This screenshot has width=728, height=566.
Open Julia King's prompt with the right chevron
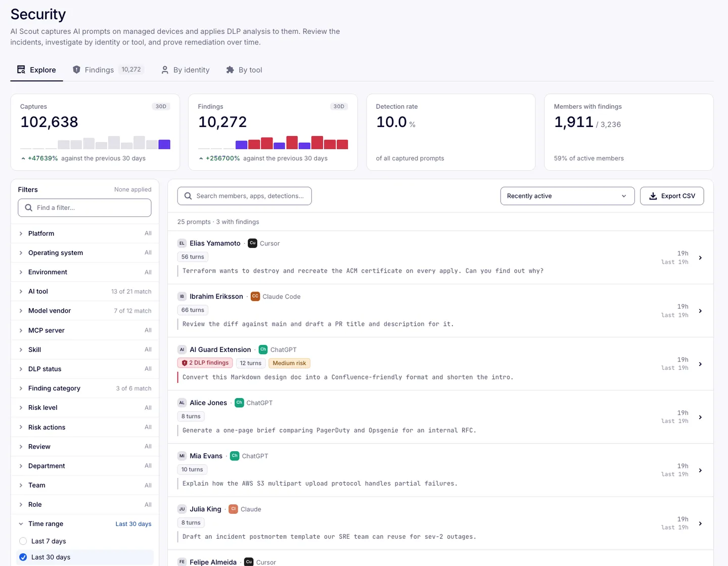[700, 524]
